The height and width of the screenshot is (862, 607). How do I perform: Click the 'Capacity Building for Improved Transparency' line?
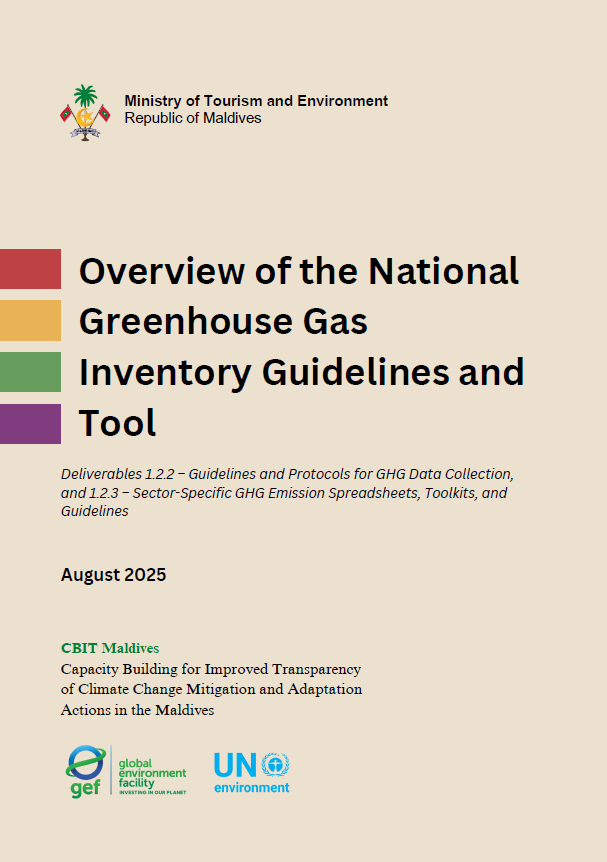tap(211, 669)
